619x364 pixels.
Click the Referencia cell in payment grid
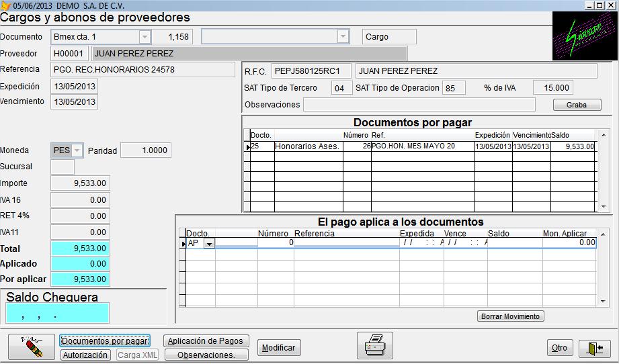(x=347, y=242)
